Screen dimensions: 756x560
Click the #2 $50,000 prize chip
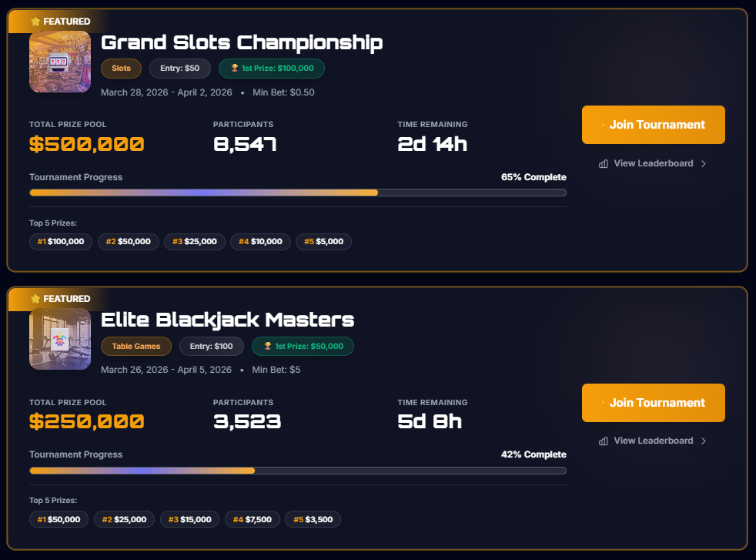click(129, 242)
